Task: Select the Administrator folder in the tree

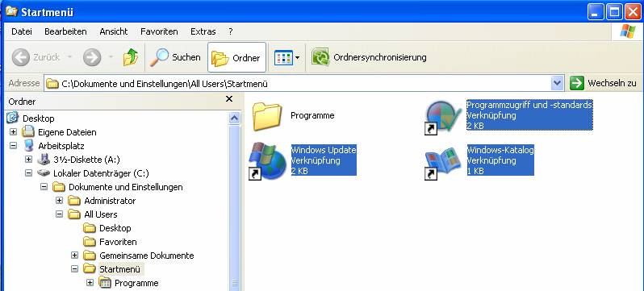Action: [x=110, y=201]
